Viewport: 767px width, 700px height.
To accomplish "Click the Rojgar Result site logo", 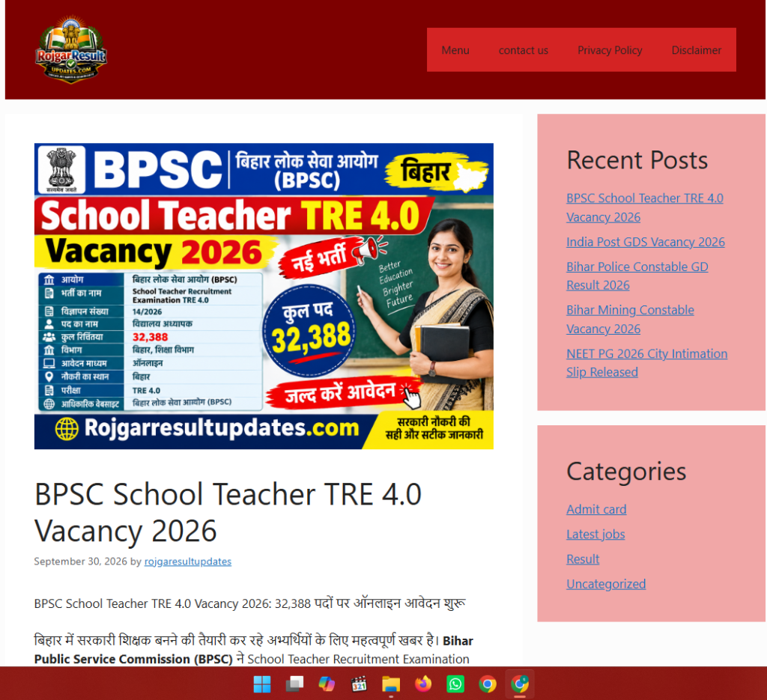I will coord(71,49).
